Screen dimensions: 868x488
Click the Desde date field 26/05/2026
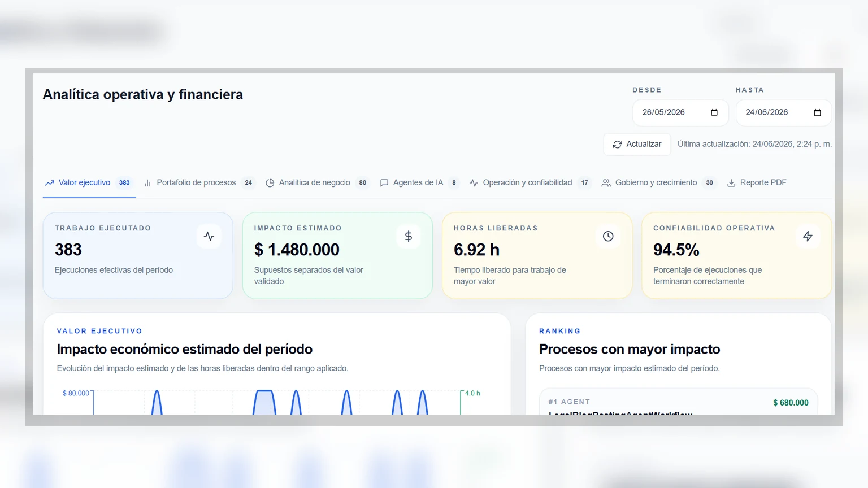680,112
